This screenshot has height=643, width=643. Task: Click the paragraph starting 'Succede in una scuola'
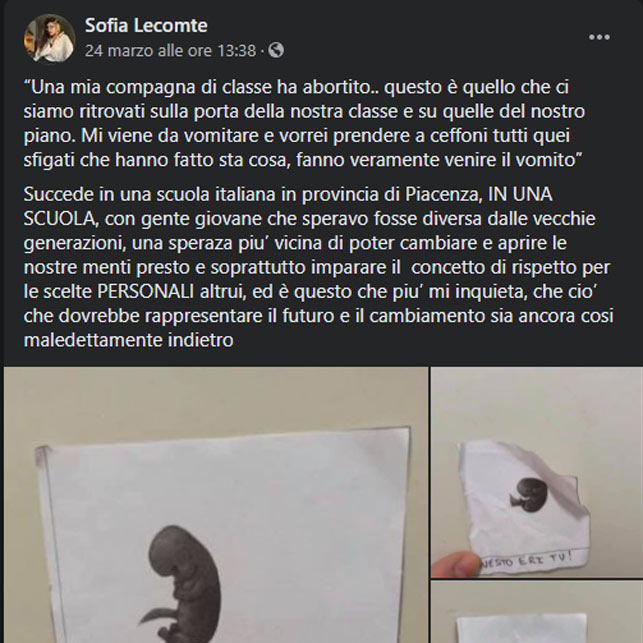point(319,267)
